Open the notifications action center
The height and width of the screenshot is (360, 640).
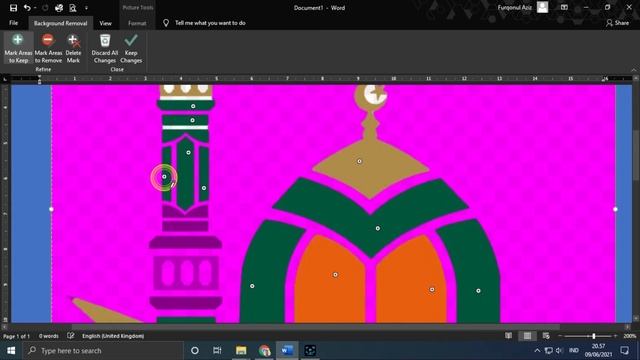click(x=624, y=351)
